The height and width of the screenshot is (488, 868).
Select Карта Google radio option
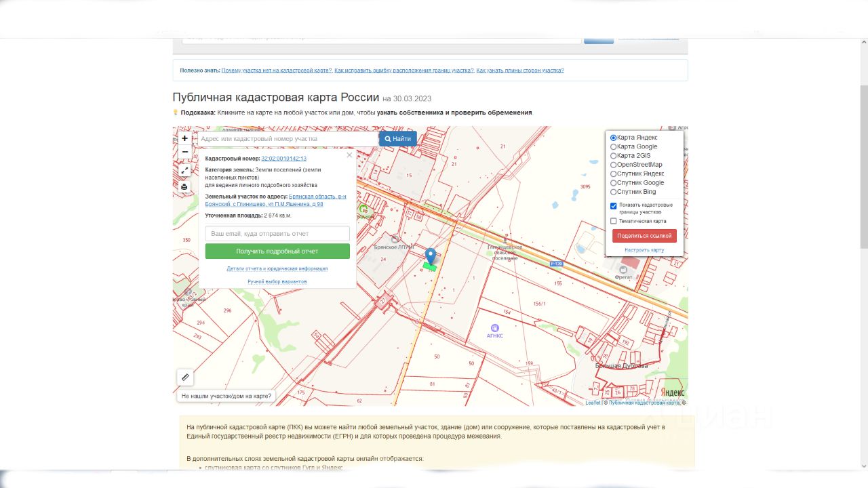(614, 146)
